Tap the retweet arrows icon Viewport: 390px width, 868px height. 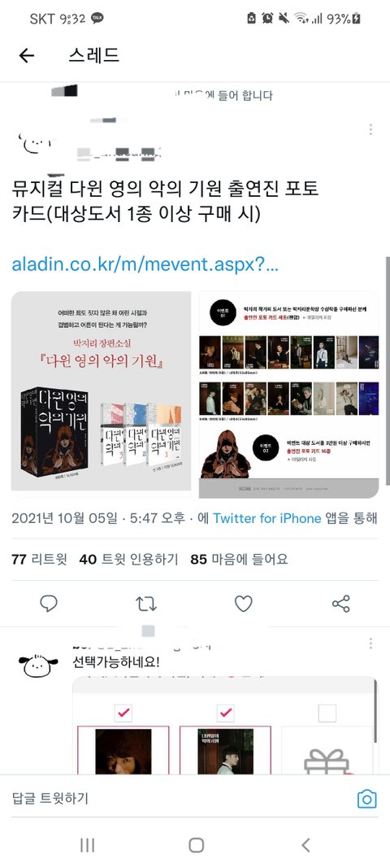click(146, 604)
